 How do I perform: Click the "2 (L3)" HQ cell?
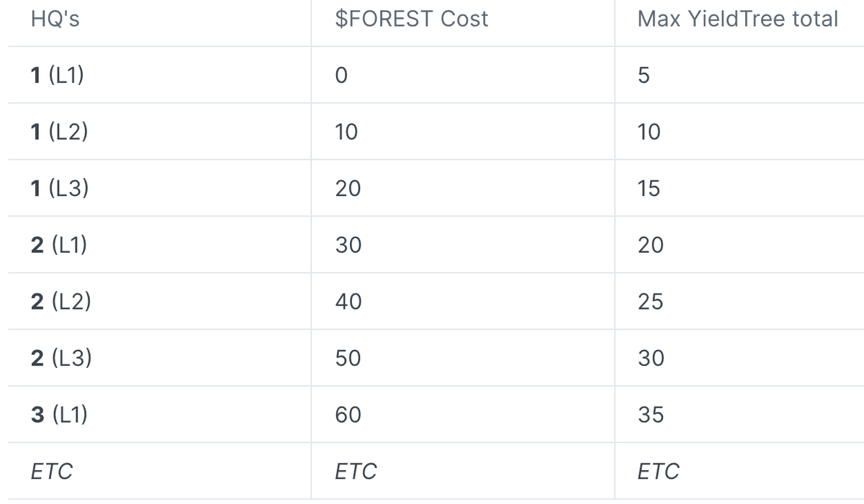(x=60, y=359)
